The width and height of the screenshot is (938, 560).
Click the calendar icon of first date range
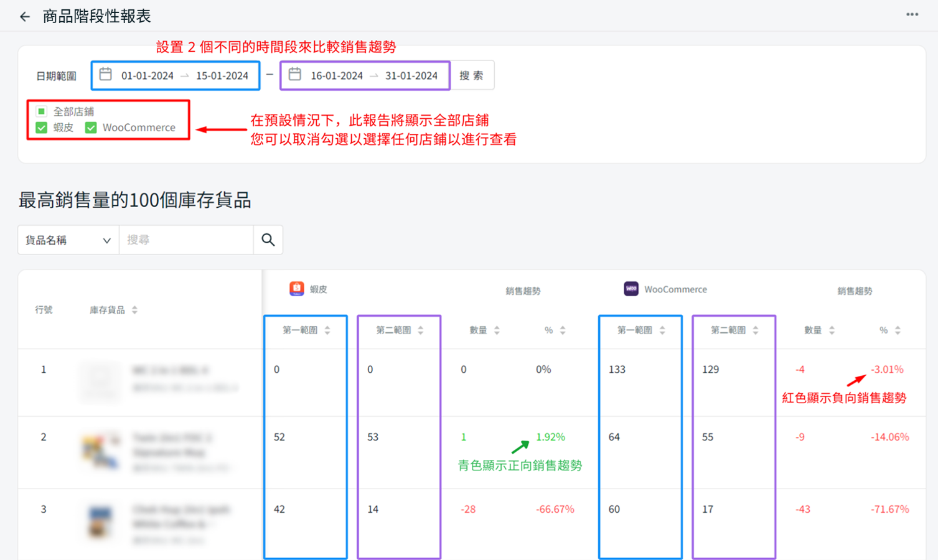tap(106, 75)
